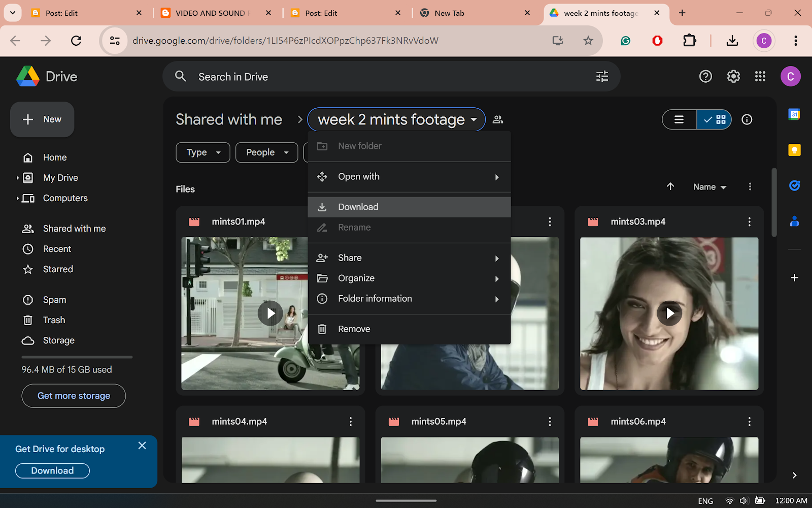Image resolution: width=812 pixels, height=508 pixels.
Task: Open taskbar Wi-Fi network icon
Action: [x=730, y=501]
